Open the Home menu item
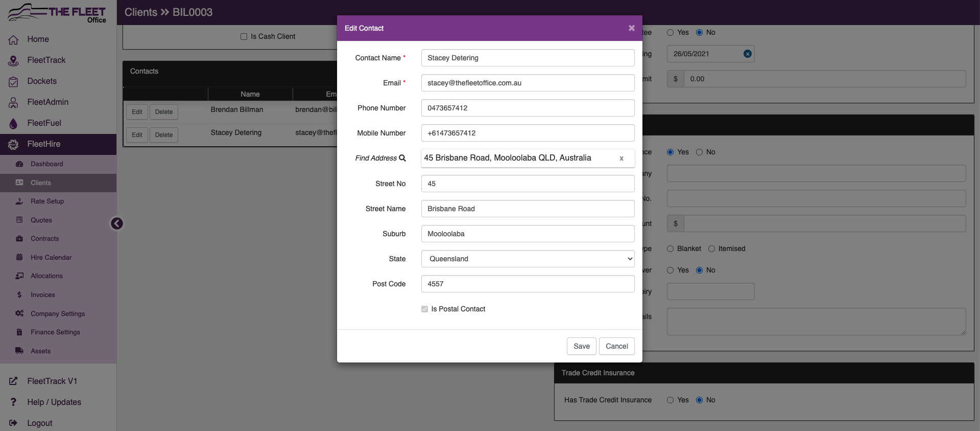 tap(58, 39)
